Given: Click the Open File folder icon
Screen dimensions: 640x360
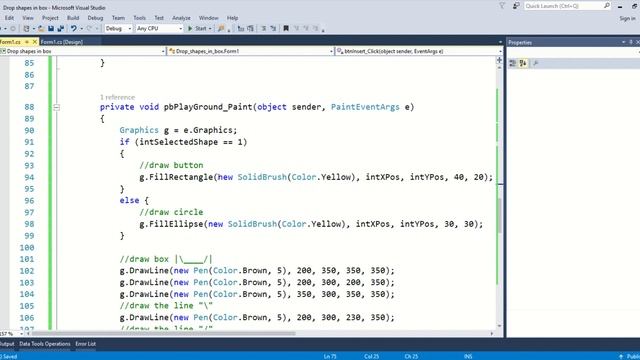Looking at the screenshot, I should [41, 29].
